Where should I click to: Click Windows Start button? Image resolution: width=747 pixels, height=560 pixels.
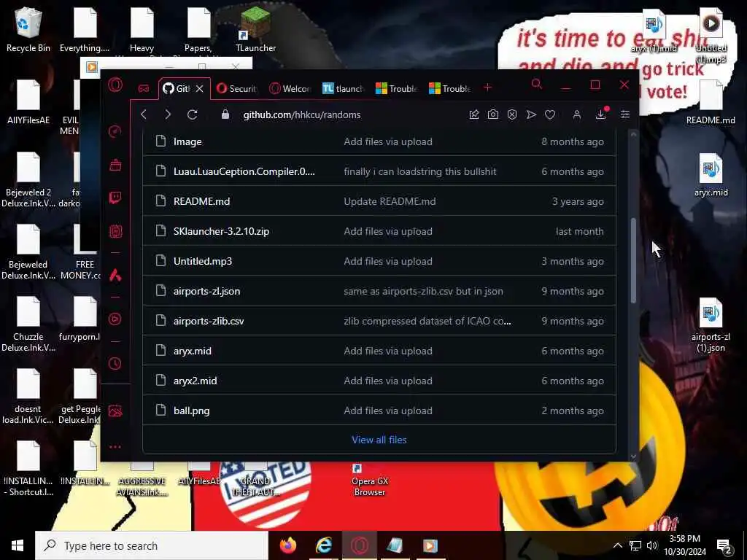click(x=18, y=545)
